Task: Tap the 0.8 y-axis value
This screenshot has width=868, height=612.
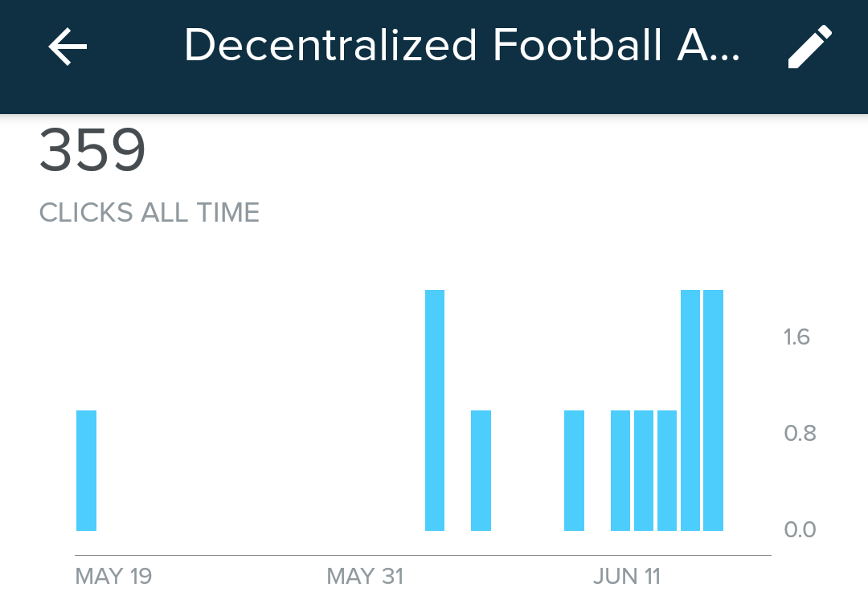Action: pos(800,434)
